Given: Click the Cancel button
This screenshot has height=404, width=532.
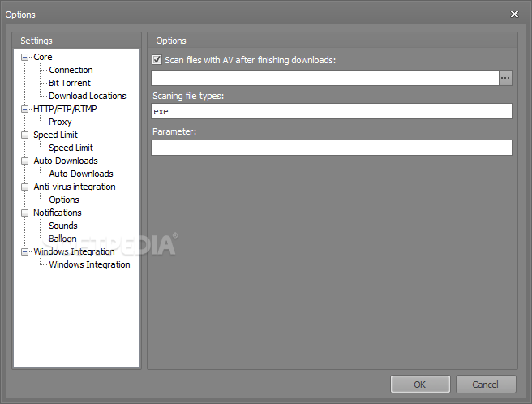Looking at the screenshot, I should pos(486,385).
